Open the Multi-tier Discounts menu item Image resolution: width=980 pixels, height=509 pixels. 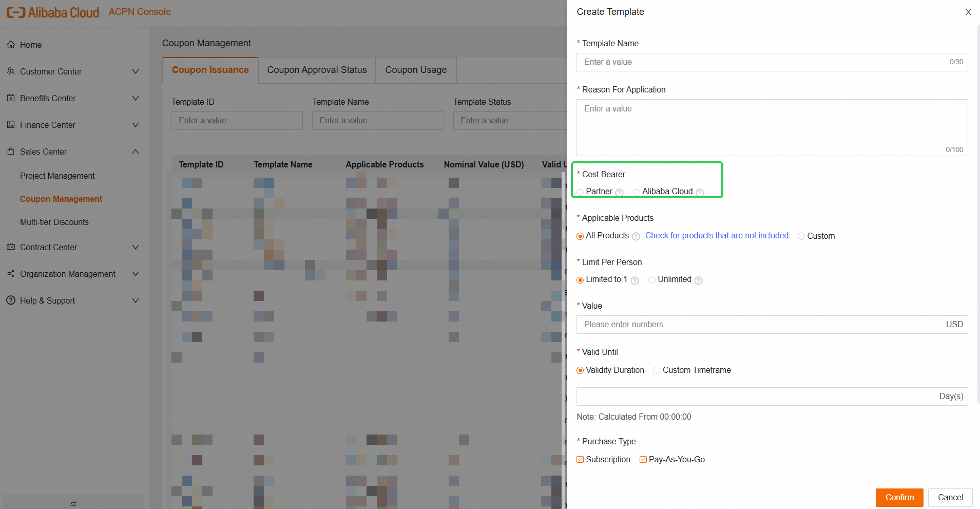(x=54, y=222)
